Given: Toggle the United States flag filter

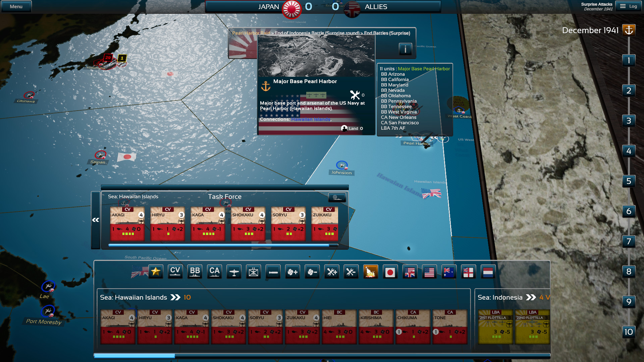Looking at the screenshot, I should pyautogui.click(x=429, y=271).
